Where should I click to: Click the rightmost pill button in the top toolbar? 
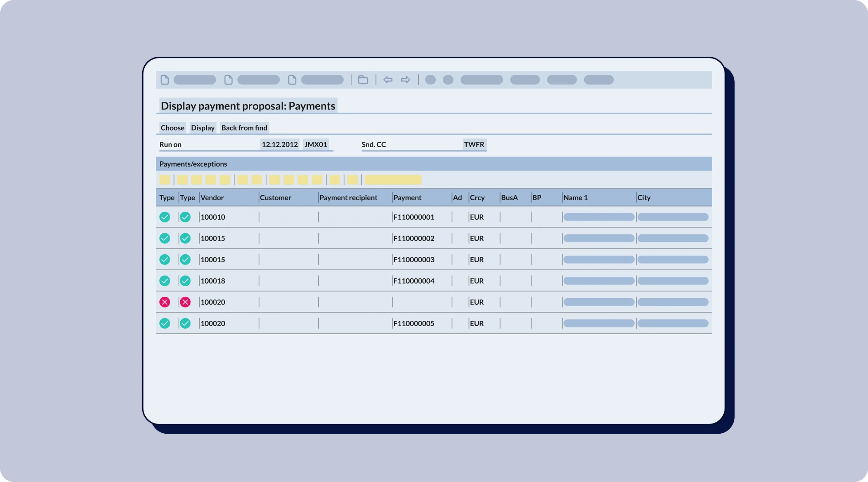click(599, 80)
